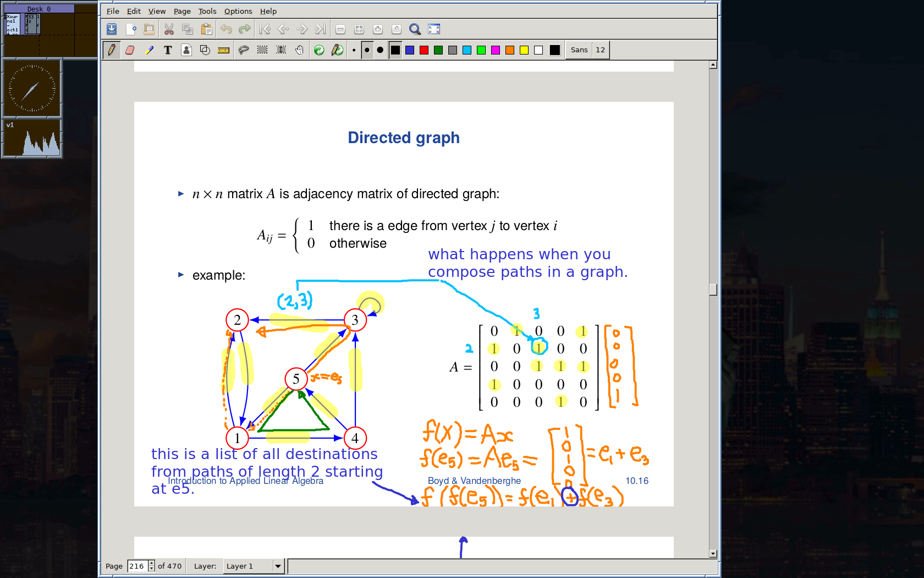Increase page number with stepper arrow
The height and width of the screenshot is (578, 924).
click(152, 563)
